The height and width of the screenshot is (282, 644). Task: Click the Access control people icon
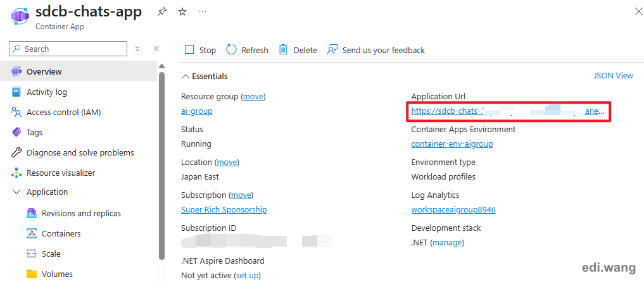tap(16, 113)
